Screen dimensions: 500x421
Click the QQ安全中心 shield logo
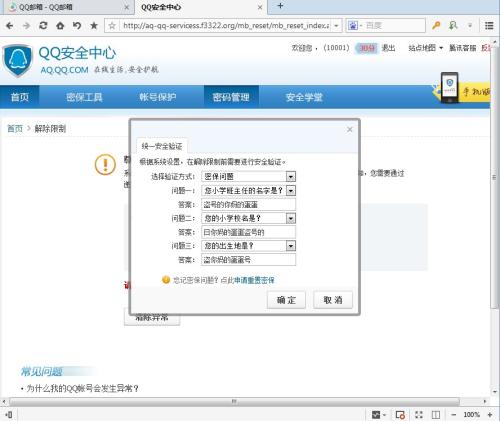tap(17, 61)
